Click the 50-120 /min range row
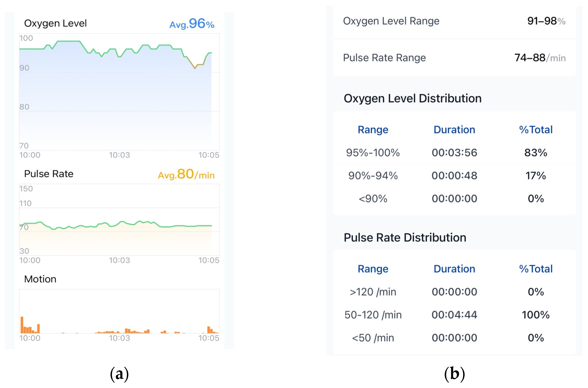Viewport: 588px width, 388px height. pos(454,315)
